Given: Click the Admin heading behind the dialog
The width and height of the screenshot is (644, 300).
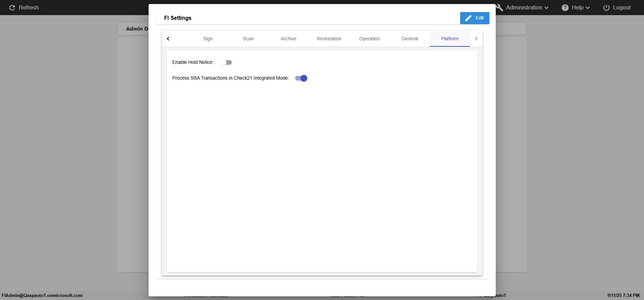Looking at the screenshot, I should [137, 29].
